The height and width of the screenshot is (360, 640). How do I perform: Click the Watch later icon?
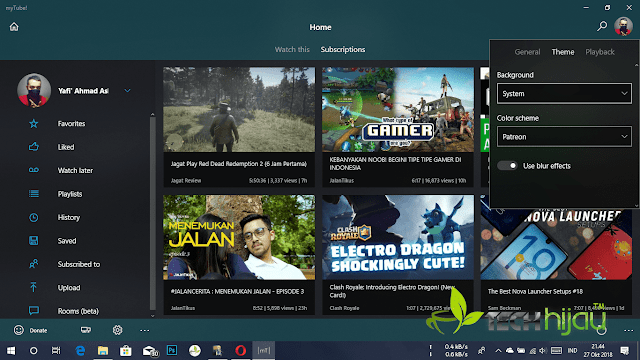coord(33,170)
